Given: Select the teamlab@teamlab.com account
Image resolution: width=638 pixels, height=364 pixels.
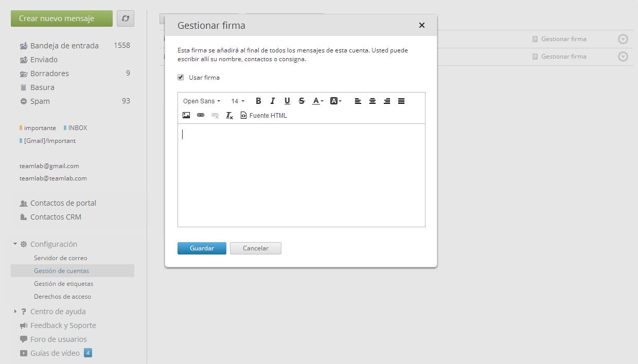Looking at the screenshot, I should pyautogui.click(x=53, y=178).
